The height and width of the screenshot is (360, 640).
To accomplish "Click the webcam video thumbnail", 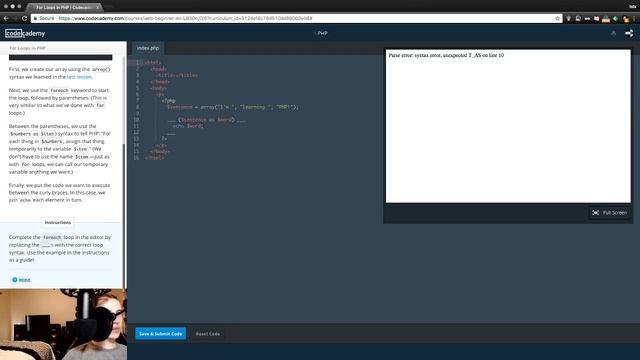I will tap(63, 324).
